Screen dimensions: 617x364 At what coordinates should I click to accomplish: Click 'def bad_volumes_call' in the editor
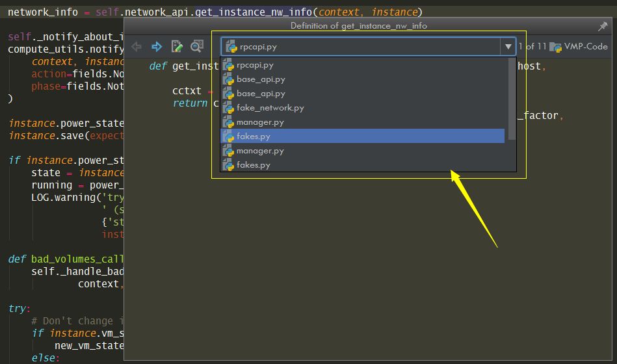65,259
